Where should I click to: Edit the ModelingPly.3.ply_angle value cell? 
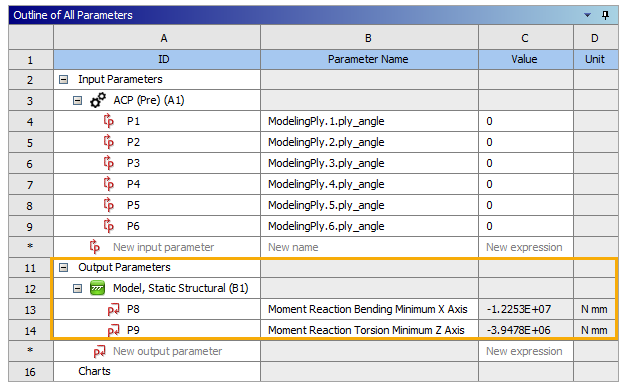point(526,163)
